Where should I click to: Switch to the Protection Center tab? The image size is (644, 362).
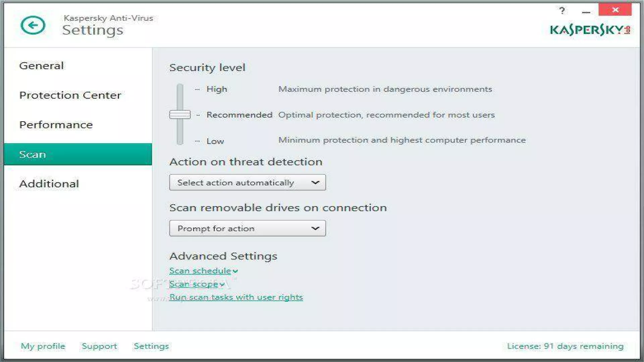click(x=70, y=95)
